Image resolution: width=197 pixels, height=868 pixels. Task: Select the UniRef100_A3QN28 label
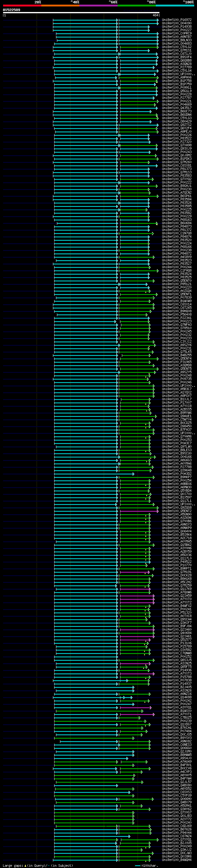click(177, 64)
